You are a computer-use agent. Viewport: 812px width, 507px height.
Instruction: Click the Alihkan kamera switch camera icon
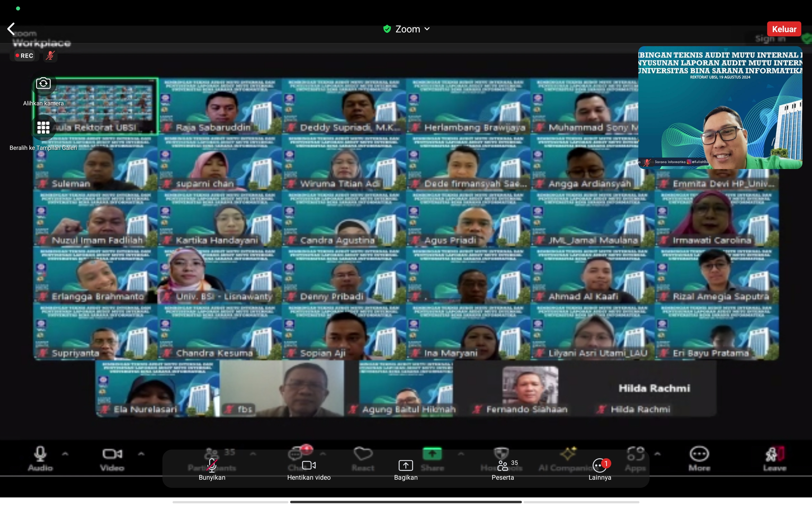pos(43,83)
